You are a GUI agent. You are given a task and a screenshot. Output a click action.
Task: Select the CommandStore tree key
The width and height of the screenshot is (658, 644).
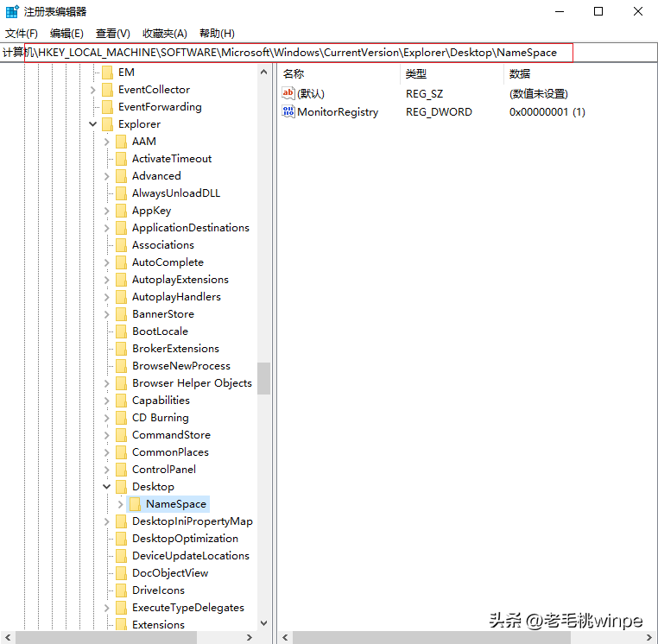coord(171,434)
